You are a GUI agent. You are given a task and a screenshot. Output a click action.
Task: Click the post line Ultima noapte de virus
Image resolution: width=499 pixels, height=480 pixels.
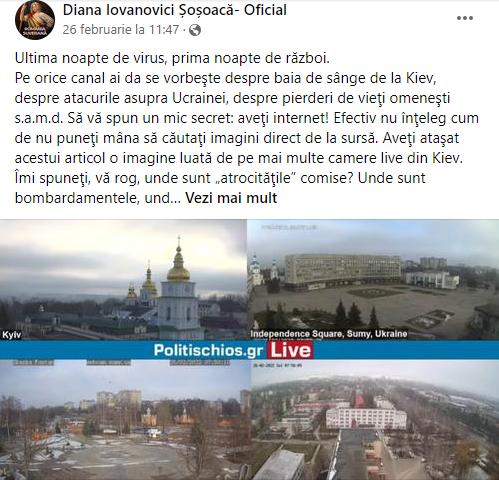tap(172, 58)
